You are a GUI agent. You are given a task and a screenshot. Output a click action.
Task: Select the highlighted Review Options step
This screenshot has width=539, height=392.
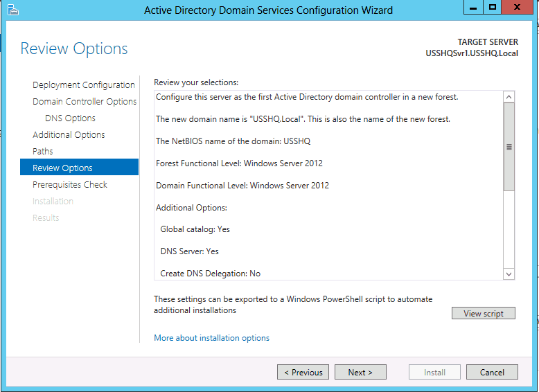(x=80, y=168)
